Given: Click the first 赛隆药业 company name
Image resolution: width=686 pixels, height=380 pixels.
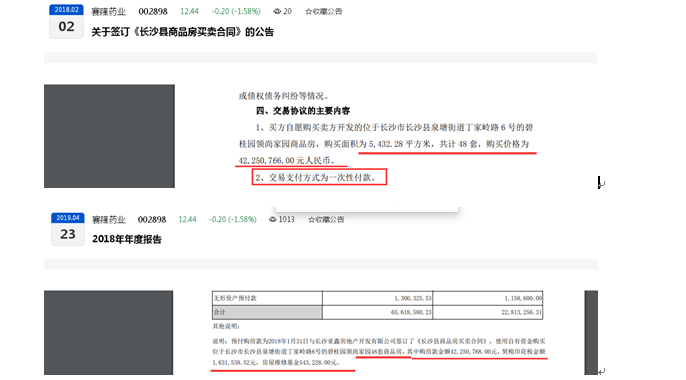Looking at the screenshot, I should 108,12.
